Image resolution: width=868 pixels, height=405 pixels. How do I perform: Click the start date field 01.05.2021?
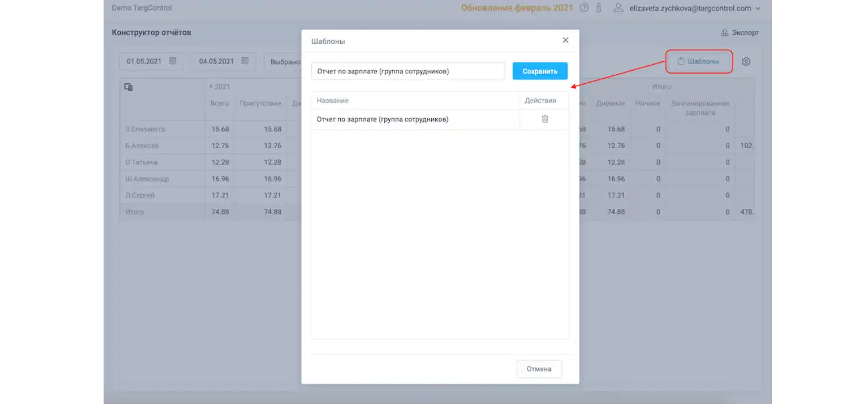pos(152,61)
